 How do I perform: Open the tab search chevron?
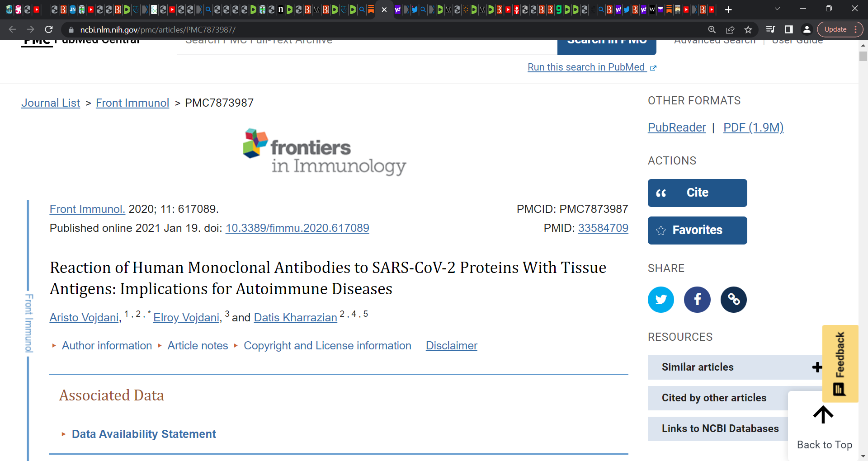coord(777,9)
